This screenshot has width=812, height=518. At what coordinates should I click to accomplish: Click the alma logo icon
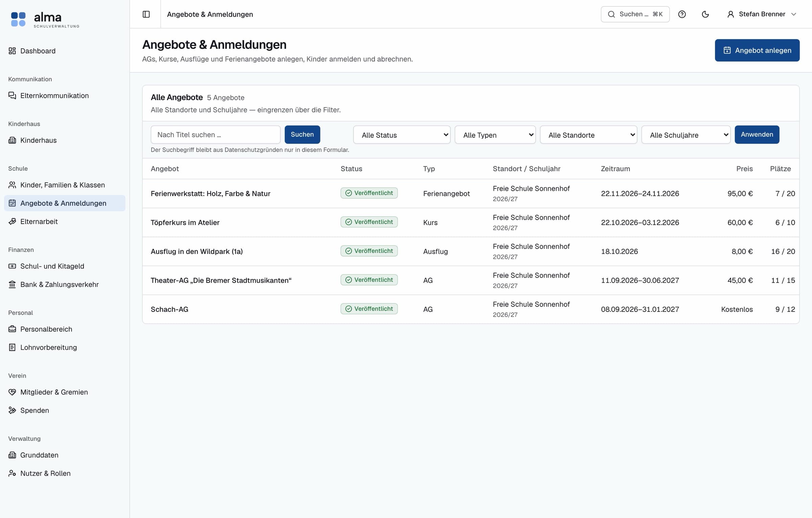18,19
